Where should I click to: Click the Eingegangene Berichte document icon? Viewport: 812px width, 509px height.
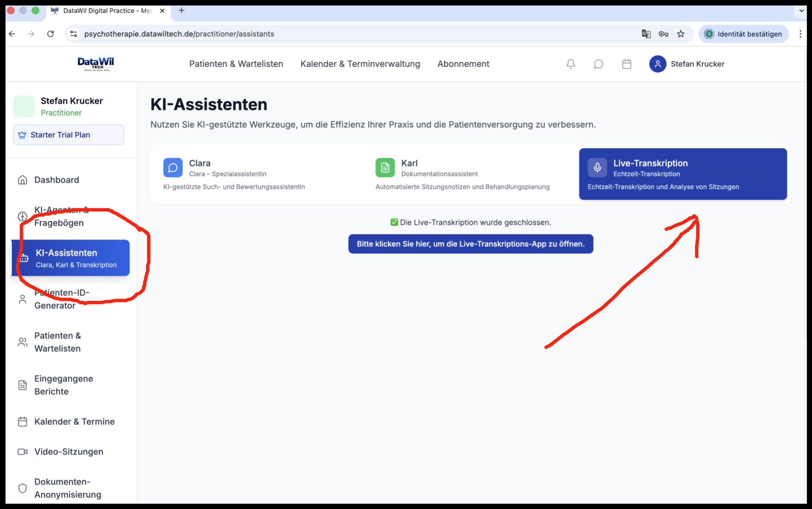(22, 385)
